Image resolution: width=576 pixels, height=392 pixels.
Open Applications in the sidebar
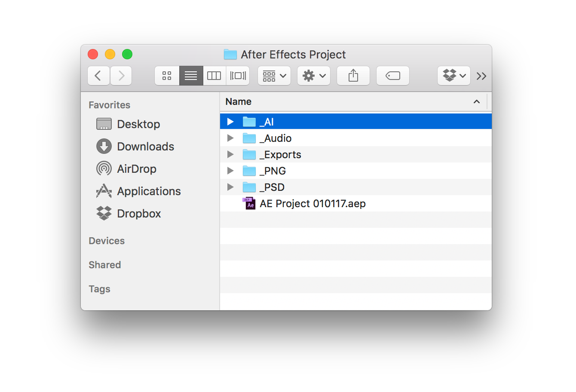tap(149, 192)
